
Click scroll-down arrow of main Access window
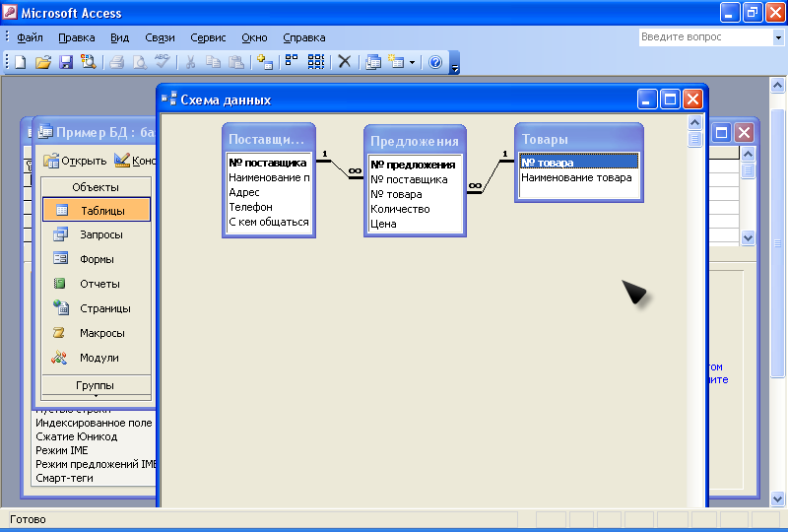777,499
